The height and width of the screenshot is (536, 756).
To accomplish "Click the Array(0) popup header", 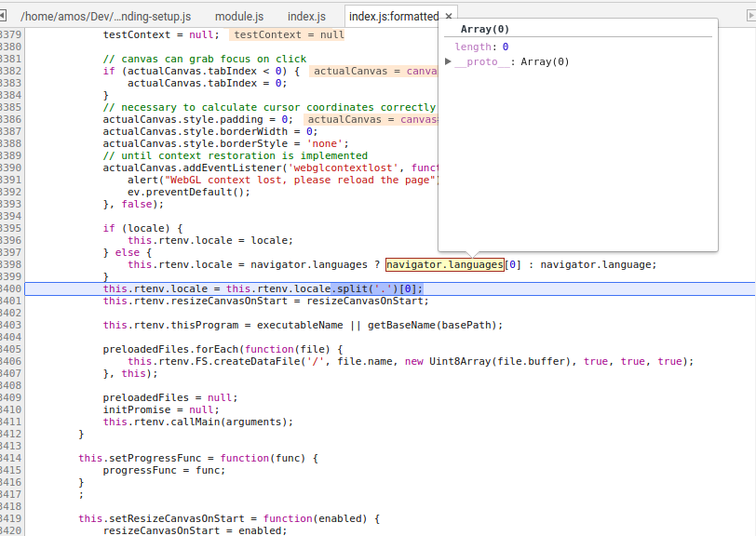I will [484, 29].
